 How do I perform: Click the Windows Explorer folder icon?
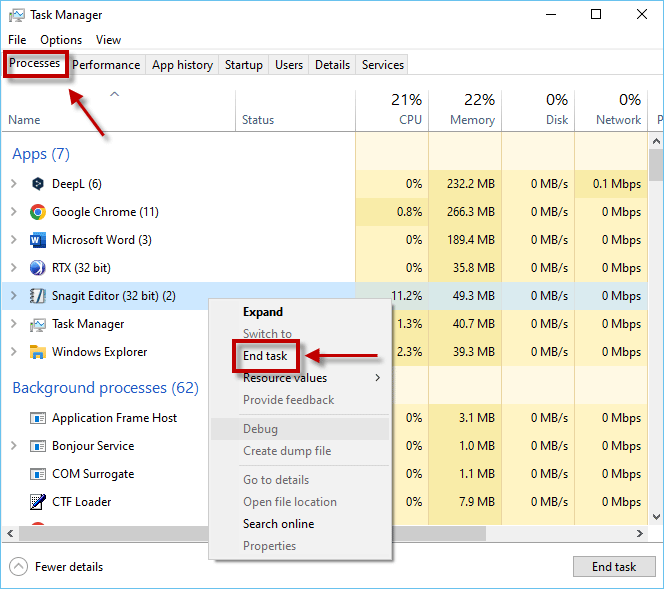pyautogui.click(x=38, y=352)
